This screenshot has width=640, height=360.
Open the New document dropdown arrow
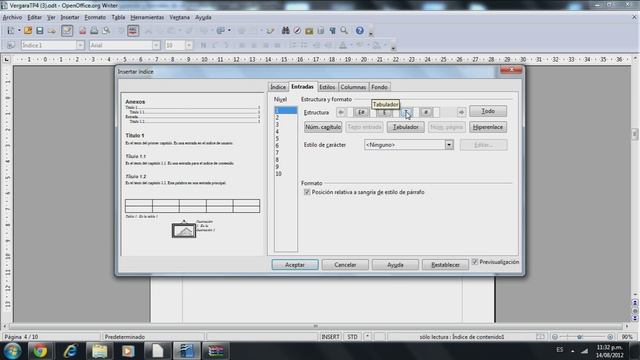tap(19, 31)
